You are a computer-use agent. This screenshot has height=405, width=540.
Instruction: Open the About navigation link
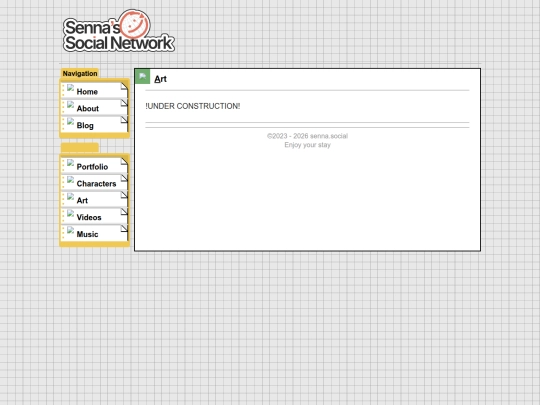click(x=94, y=108)
